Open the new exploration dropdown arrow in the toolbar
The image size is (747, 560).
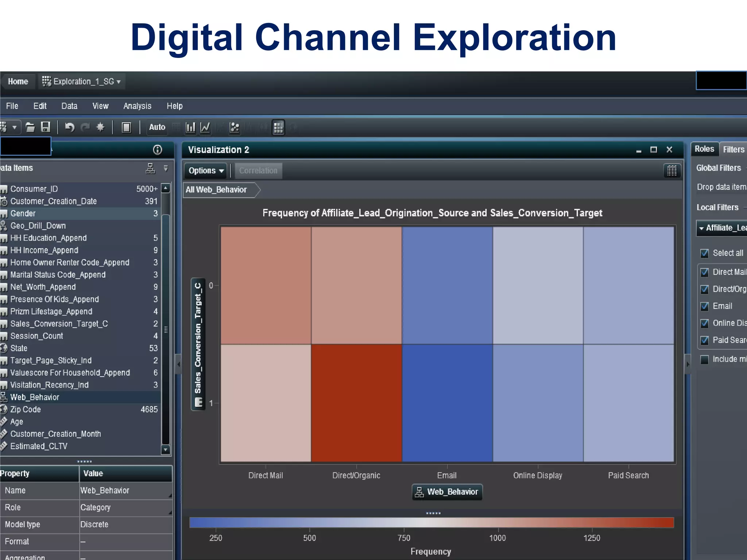point(15,128)
